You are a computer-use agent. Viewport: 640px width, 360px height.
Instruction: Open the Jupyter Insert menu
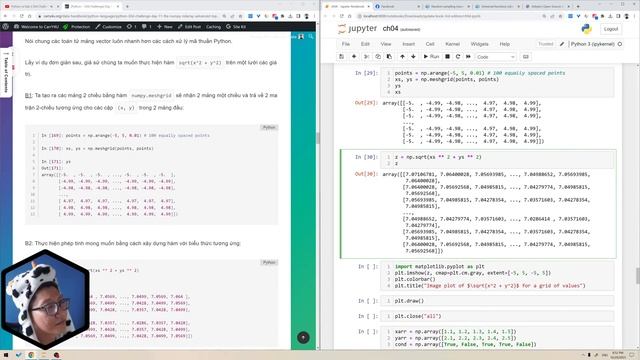pos(409,44)
